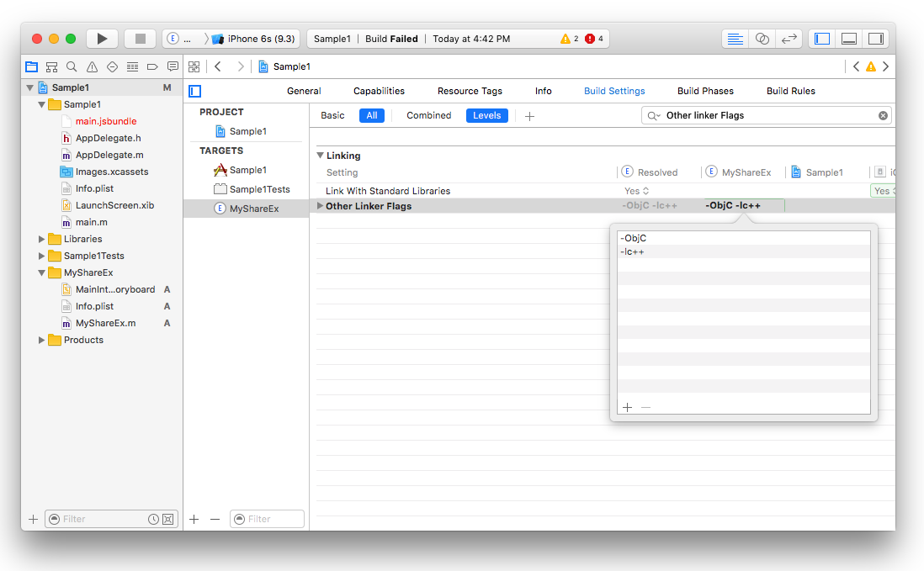Select the Sample1 app target
924x571 pixels.
(x=247, y=170)
